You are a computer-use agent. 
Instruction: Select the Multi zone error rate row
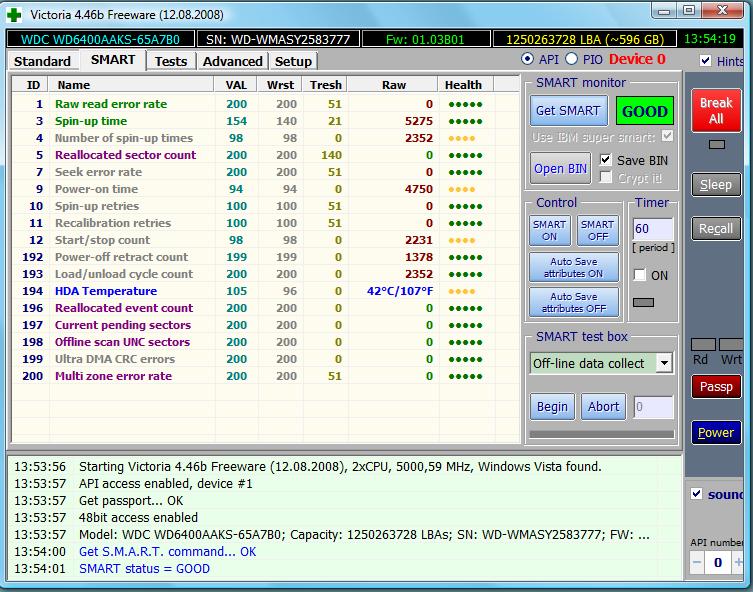click(266, 376)
